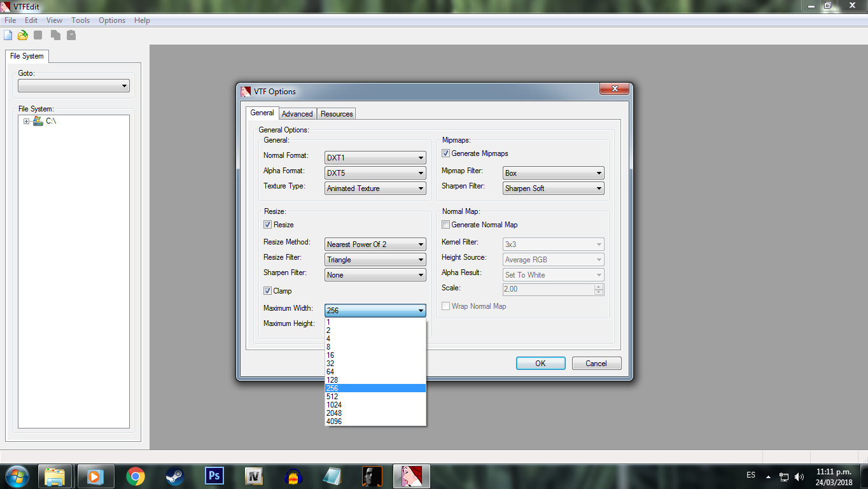This screenshot has width=868, height=489.
Task: Open the Help menu
Action: click(x=142, y=20)
